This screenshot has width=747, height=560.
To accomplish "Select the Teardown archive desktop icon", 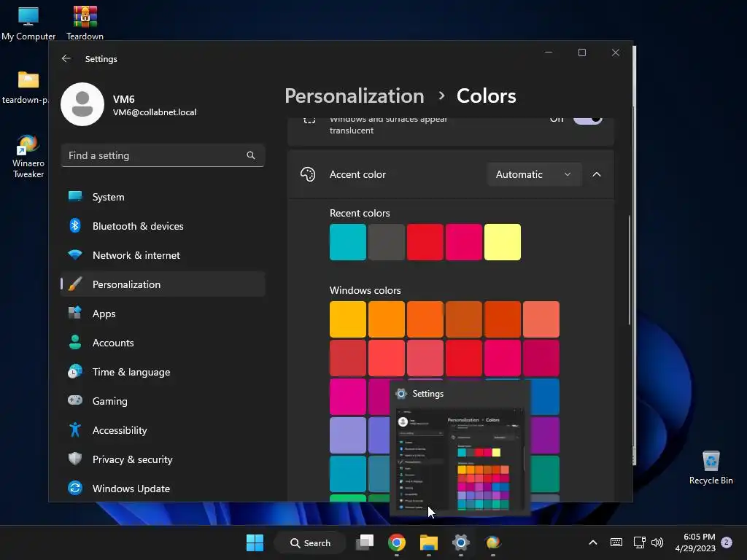I will click(85, 23).
